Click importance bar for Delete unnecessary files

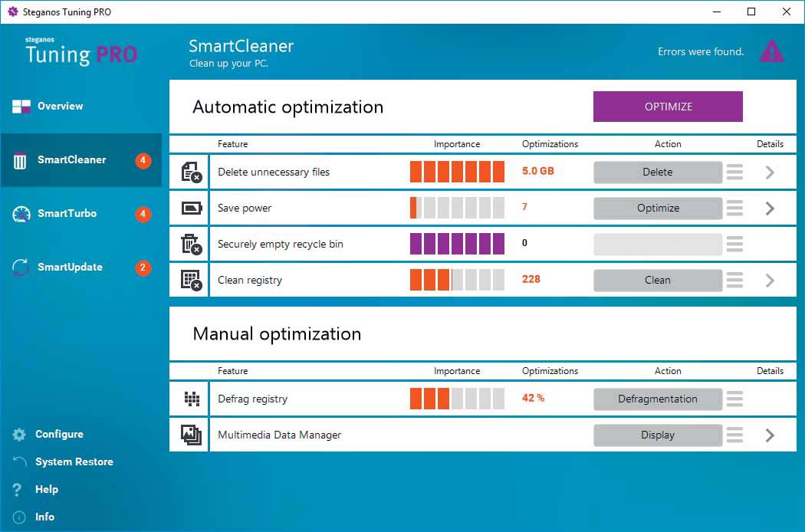457,172
